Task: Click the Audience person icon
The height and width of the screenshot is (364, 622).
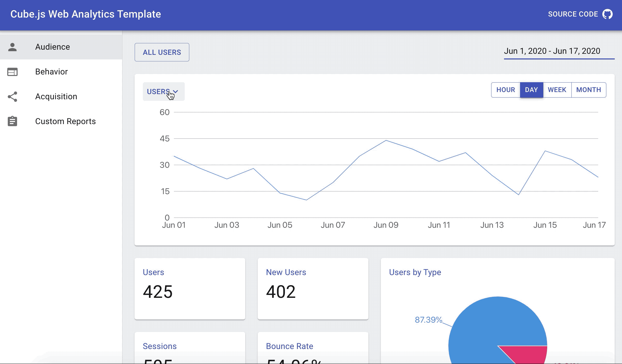Action: coord(12,47)
